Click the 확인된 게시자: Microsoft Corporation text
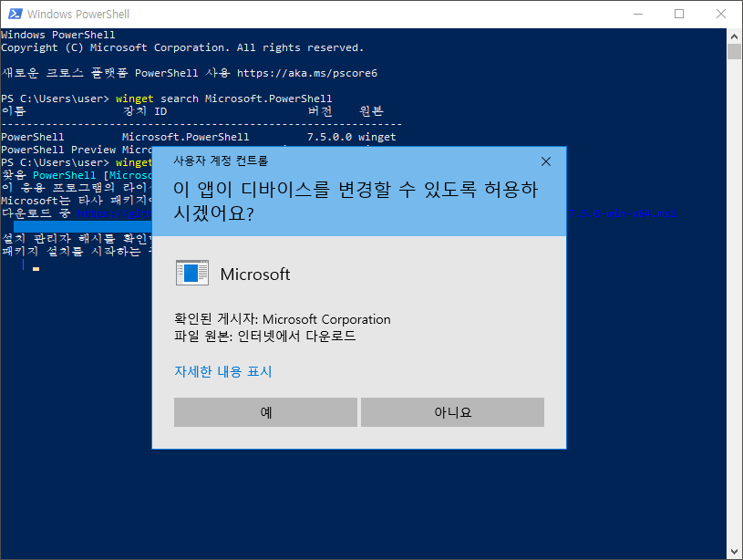Viewport: 743px width, 560px height. pyautogui.click(x=283, y=319)
